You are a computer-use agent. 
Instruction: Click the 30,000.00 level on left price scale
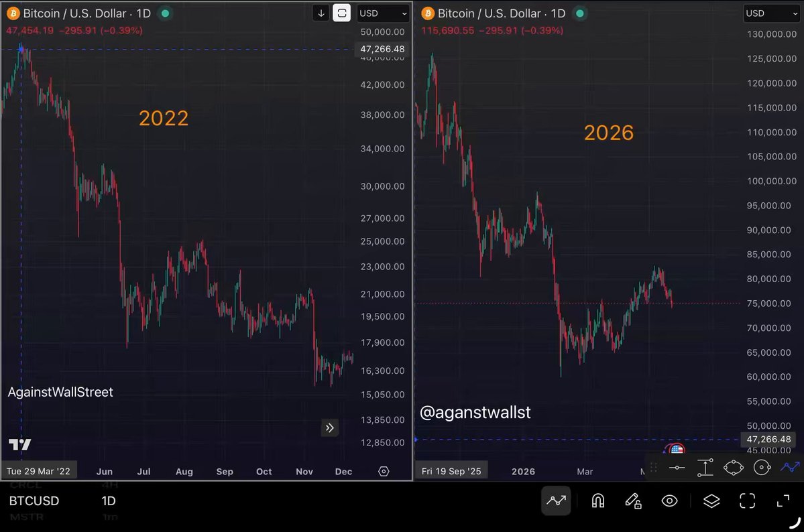(x=382, y=186)
